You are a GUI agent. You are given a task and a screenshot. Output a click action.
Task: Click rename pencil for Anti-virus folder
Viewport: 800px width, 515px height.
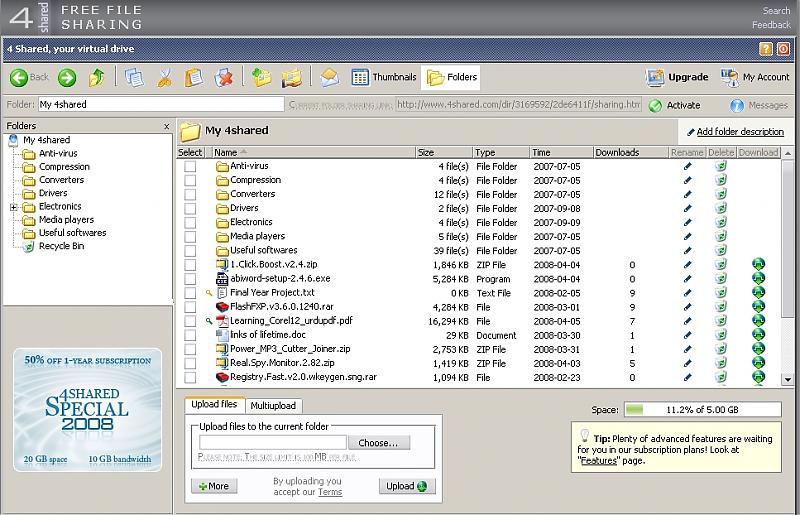coord(687,166)
